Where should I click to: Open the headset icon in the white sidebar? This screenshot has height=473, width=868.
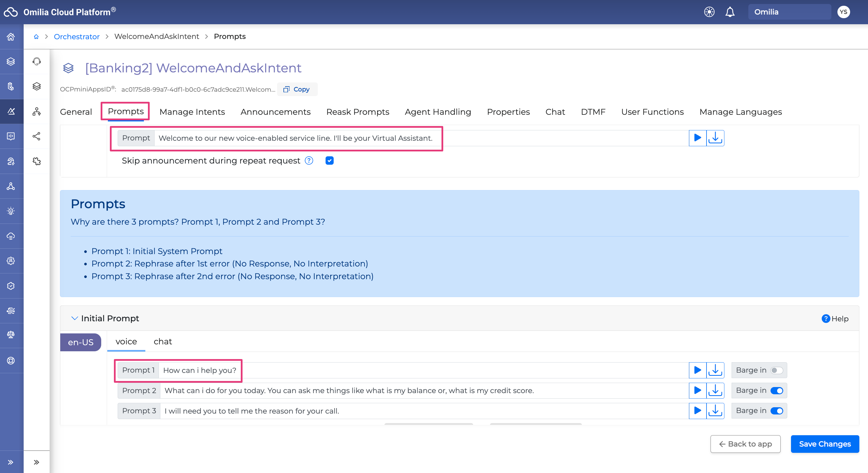click(37, 62)
